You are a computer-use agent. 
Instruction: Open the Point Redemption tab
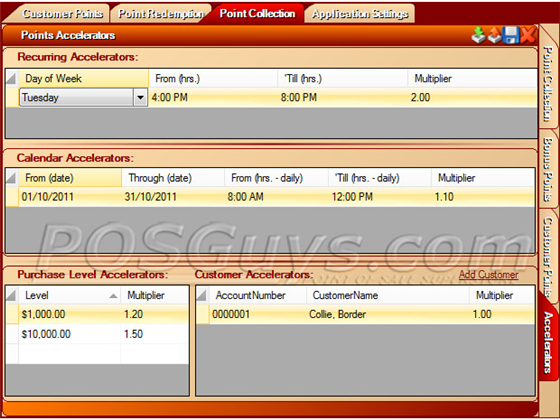tap(161, 14)
